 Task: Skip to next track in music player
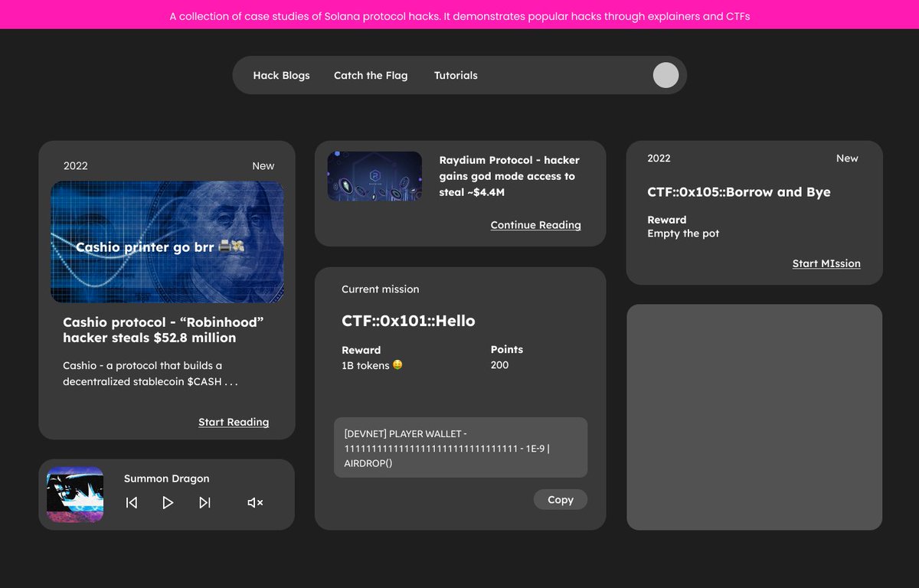tap(204, 502)
